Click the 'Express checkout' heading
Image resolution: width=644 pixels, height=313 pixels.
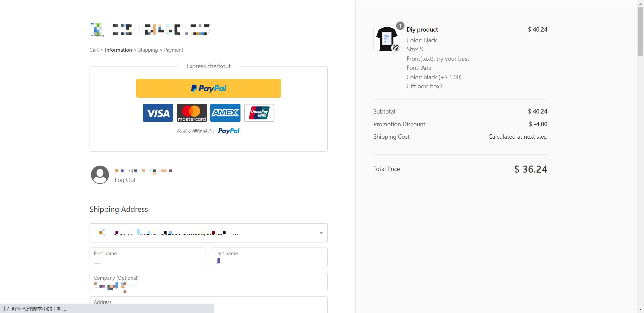[209, 66]
